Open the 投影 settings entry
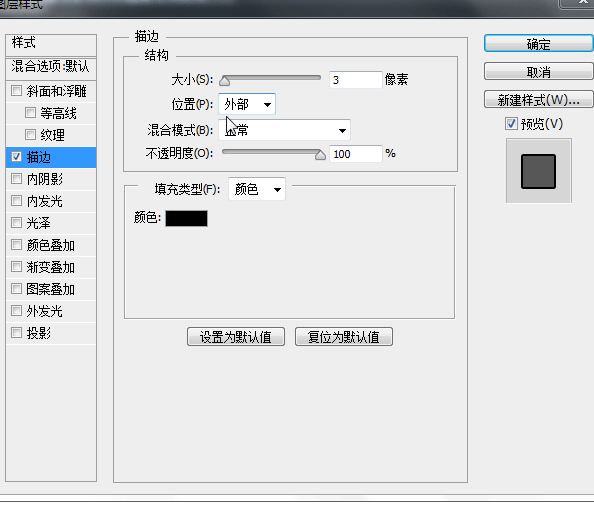The image size is (594, 516). [x=39, y=333]
